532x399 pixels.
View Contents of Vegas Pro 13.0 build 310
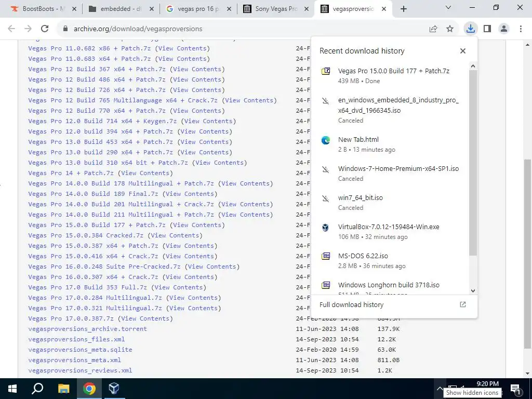(x=220, y=163)
